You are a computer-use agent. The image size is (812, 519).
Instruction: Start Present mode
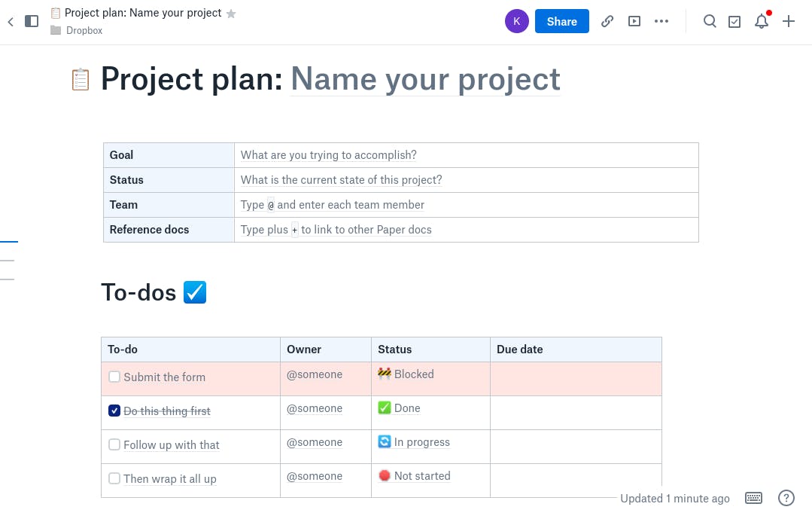634,21
